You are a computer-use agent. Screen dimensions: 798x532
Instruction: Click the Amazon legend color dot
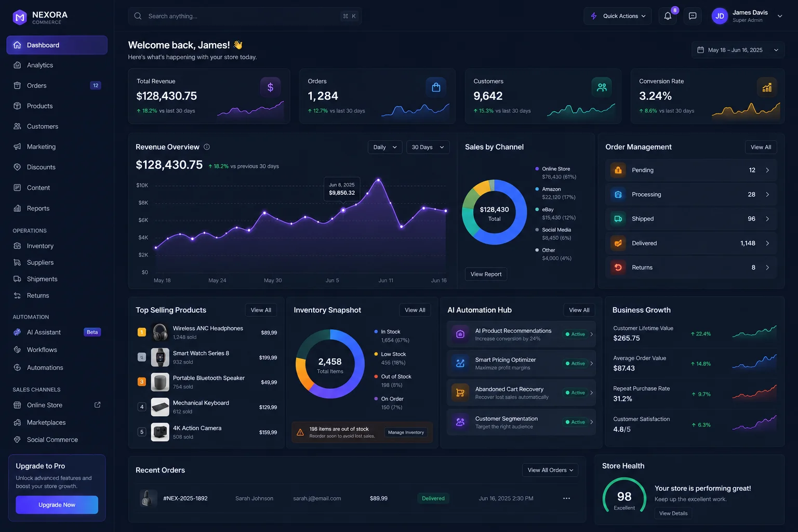point(537,189)
